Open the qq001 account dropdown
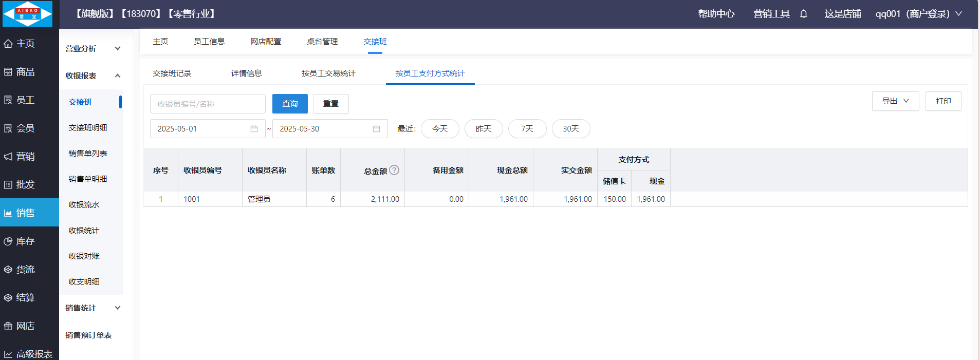 click(x=918, y=14)
